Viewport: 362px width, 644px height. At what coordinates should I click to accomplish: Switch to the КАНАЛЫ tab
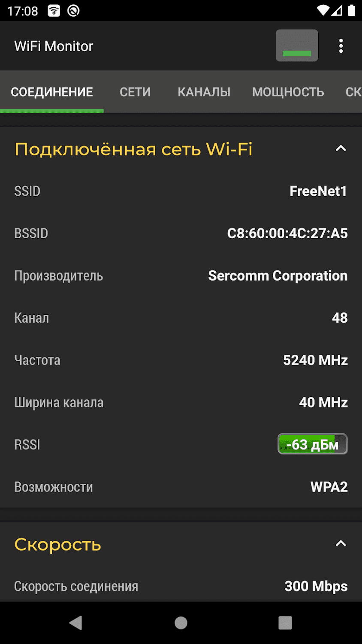(x=204, y=92)
